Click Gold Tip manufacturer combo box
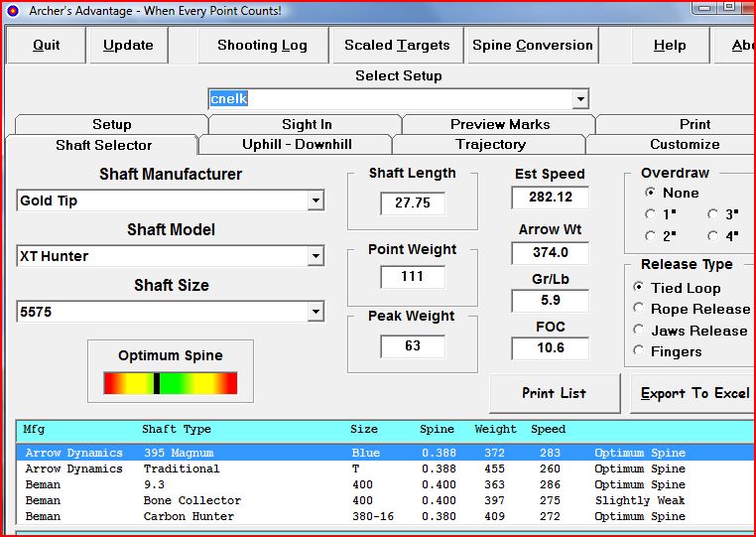Image resolution: width=756 pixels, height=537 pixels. (x=170, y=201)
